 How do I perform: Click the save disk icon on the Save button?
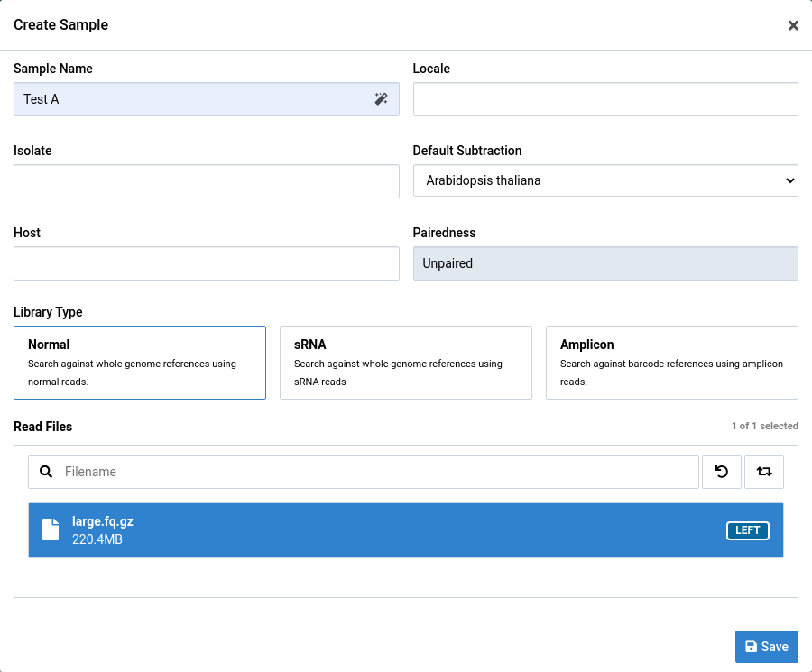[x=752, y=646]
